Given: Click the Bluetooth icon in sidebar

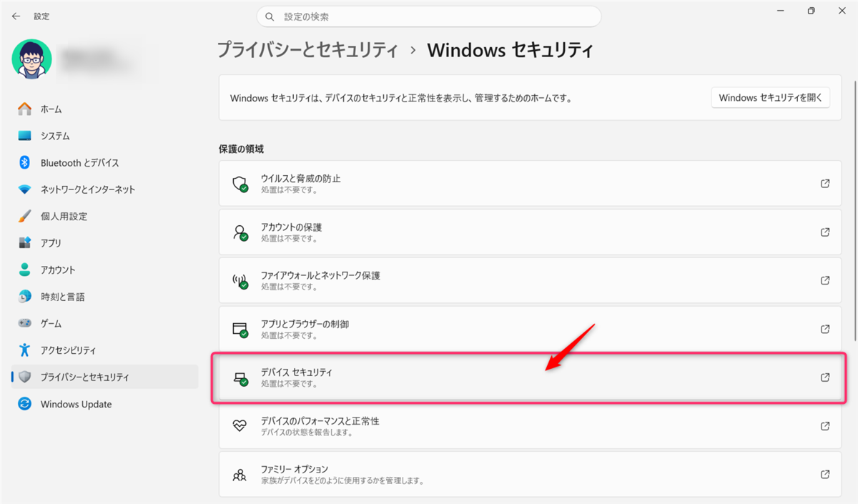Looking at the screenshot, I should pos(25,162).
